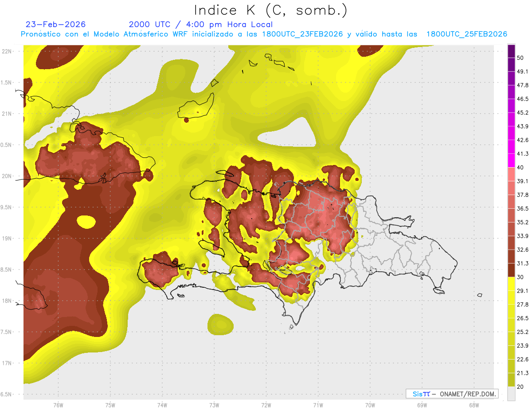Viewport: 532px width, 411px height.
Task: Click the legend value "25.2"
Action: point(523,332)
